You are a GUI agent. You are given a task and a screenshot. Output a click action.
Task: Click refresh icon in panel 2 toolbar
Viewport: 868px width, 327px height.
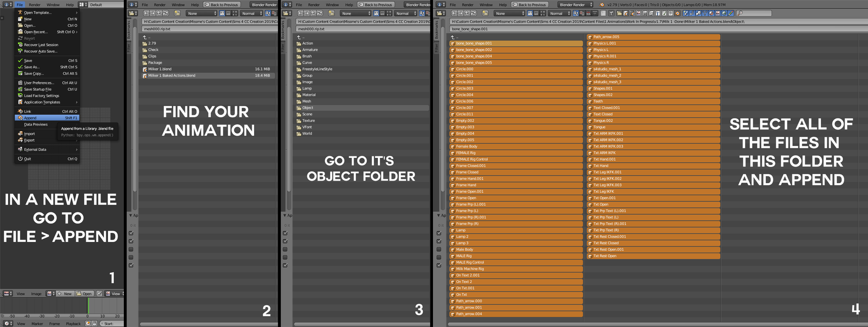coord(165,13)
